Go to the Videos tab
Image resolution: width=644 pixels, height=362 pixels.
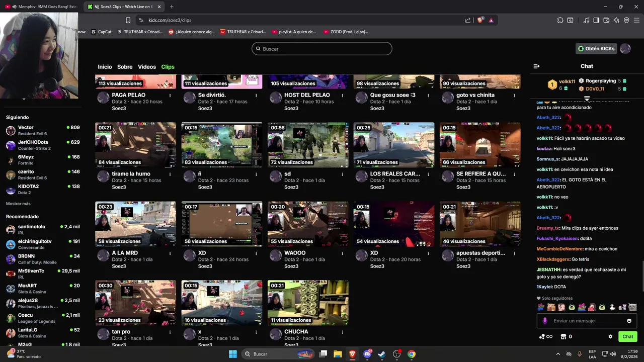pos(147,67)
